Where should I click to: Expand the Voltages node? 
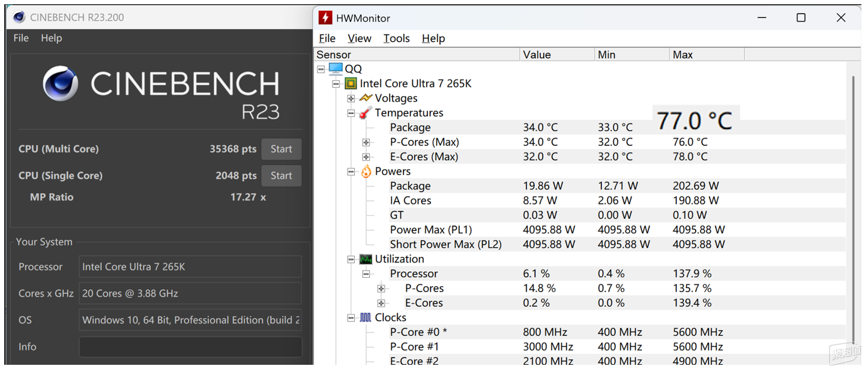(x=351, y=98)
